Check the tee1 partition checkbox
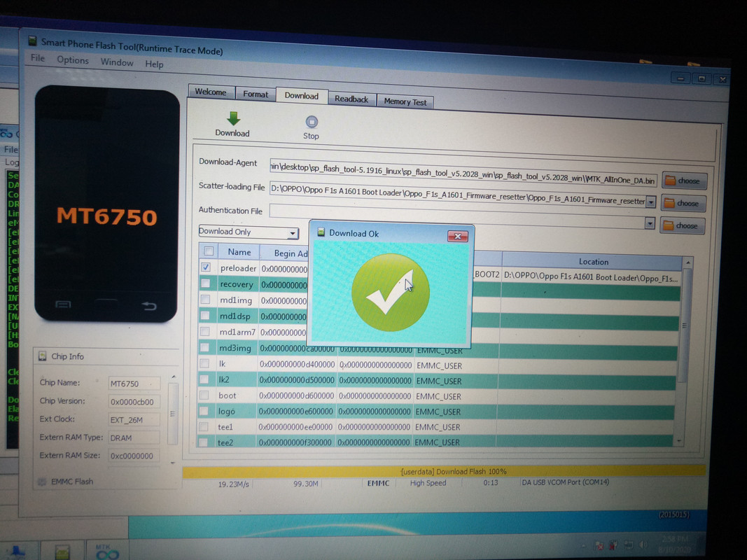Image resolution: width=747 pixels, height=560 pixels. (x=204, y=427)
